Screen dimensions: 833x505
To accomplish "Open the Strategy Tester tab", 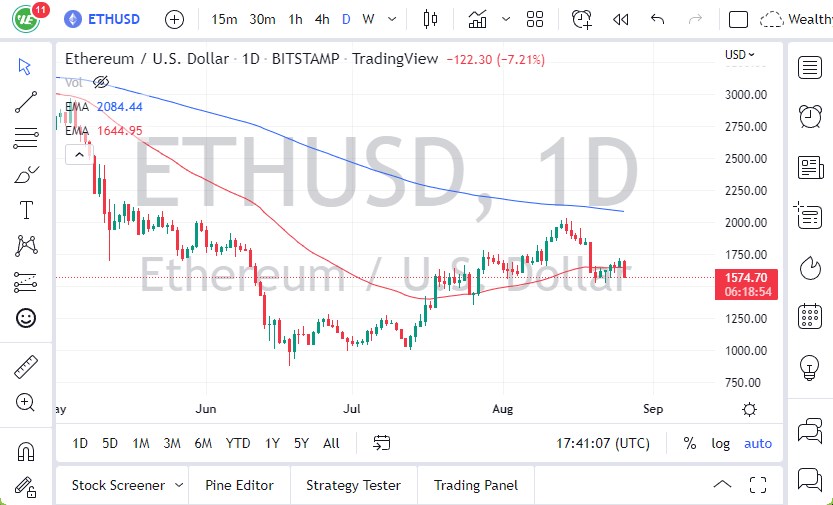I will [x=353, y=485].
